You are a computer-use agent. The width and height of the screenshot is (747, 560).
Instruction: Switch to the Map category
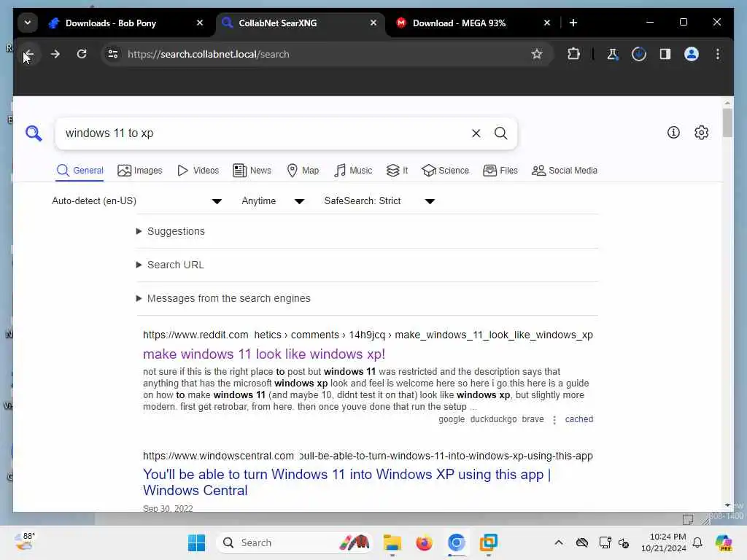[x=303, y=171]
